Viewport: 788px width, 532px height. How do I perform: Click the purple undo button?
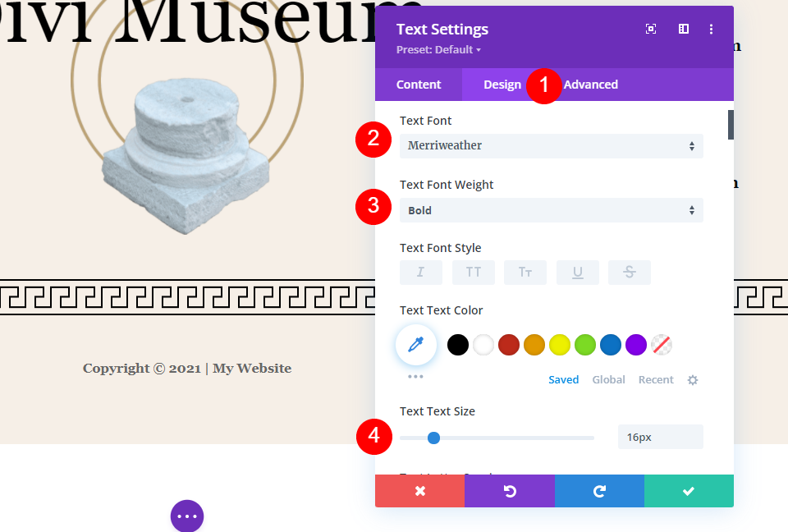click(x=510, y=491)
